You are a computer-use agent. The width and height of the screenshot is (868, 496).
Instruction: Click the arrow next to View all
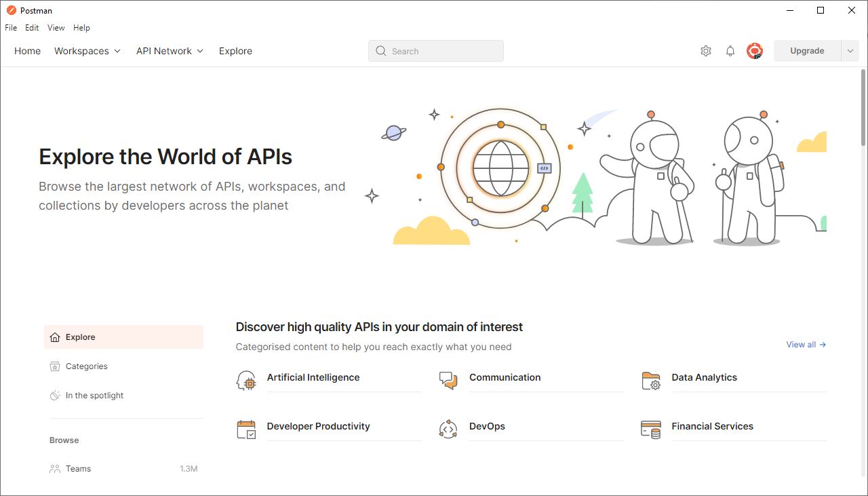823,345
